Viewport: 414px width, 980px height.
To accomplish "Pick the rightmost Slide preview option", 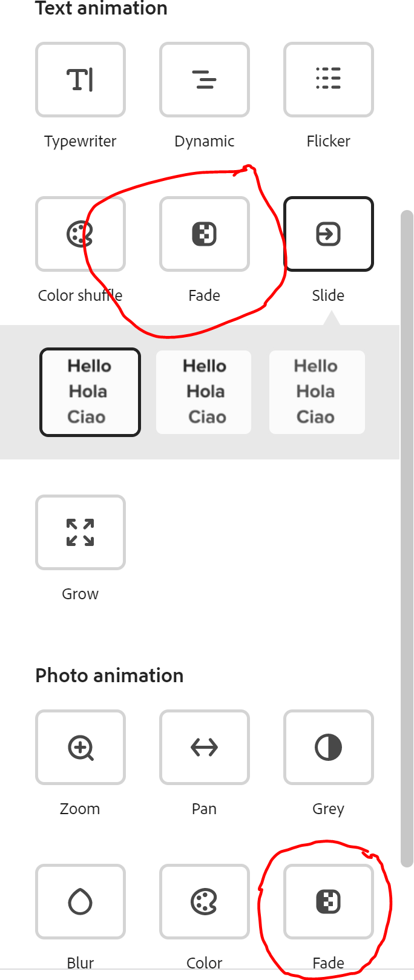I will pyautogui.click(x=317, y=392).
